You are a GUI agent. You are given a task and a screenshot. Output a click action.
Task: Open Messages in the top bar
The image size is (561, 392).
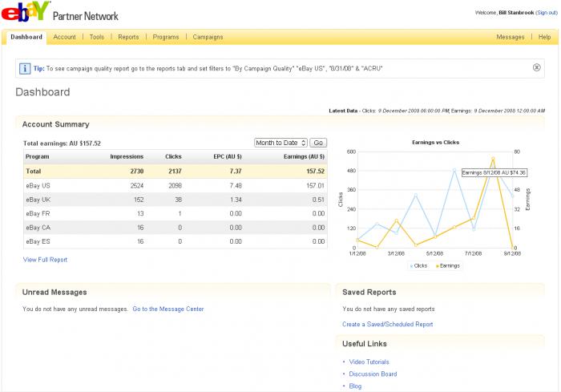510,37
